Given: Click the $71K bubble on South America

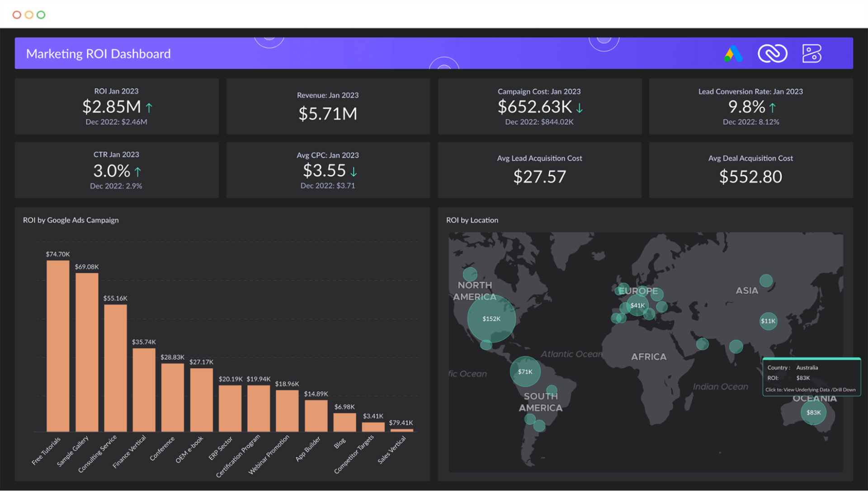Looking at the screenshot, I should [525, 372].
